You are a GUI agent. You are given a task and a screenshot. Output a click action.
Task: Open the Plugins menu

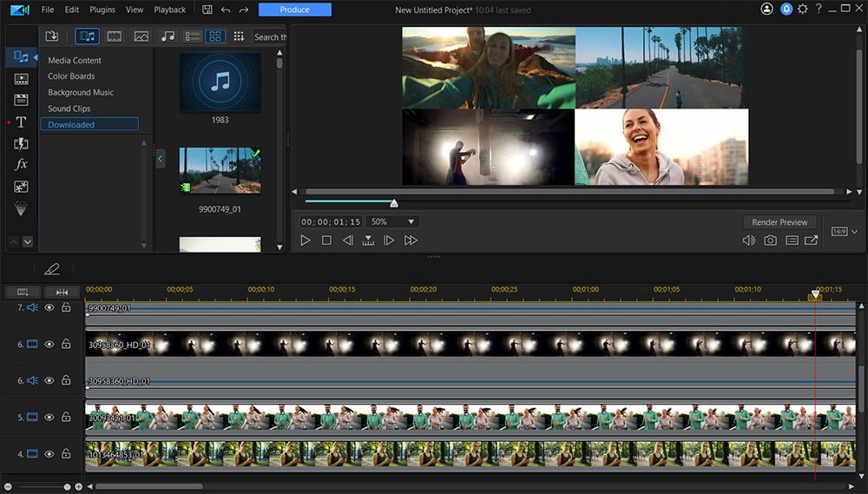tap(102, 10)
